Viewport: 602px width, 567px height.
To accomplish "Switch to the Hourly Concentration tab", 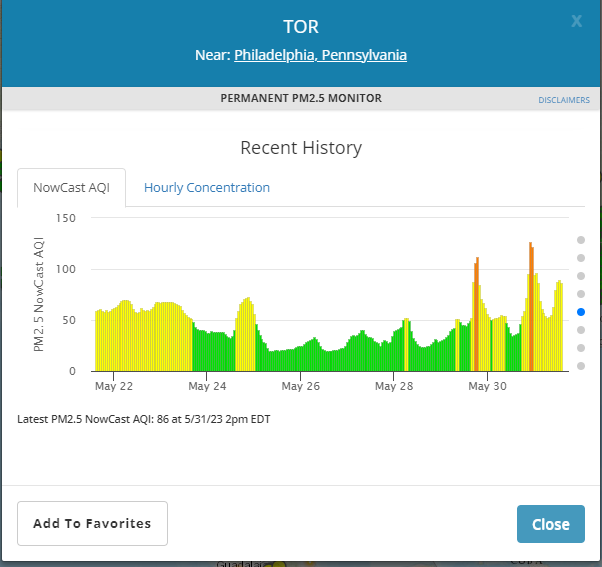I will [206, 187].
